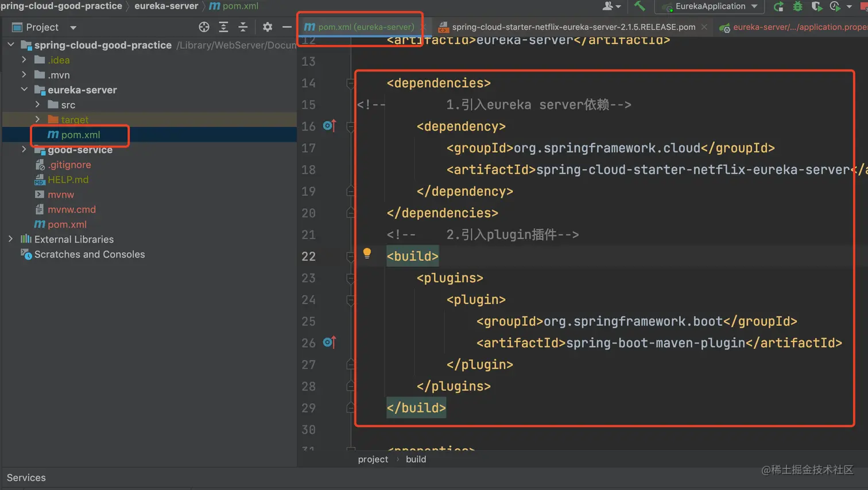Click the Select Opened File target icon
The image size is (868, 490).
204,27
